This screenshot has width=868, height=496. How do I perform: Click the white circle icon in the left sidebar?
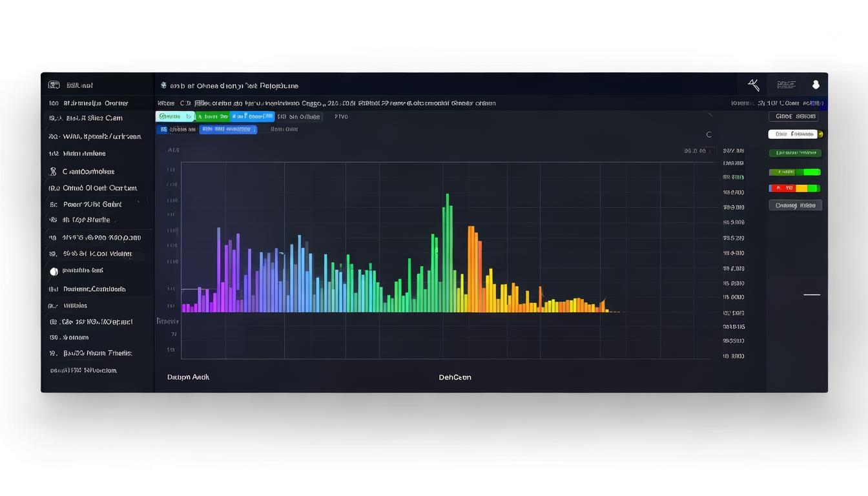coord(54,272)
